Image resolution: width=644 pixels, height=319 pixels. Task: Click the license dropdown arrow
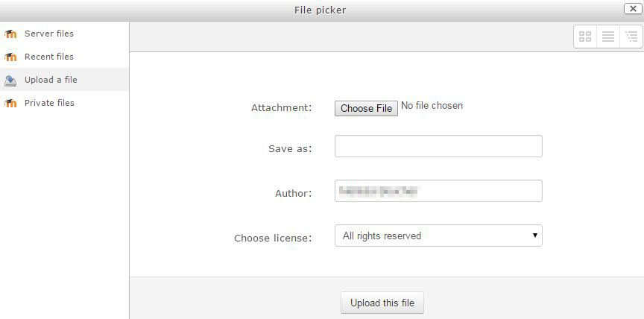[x=534, y=236]
